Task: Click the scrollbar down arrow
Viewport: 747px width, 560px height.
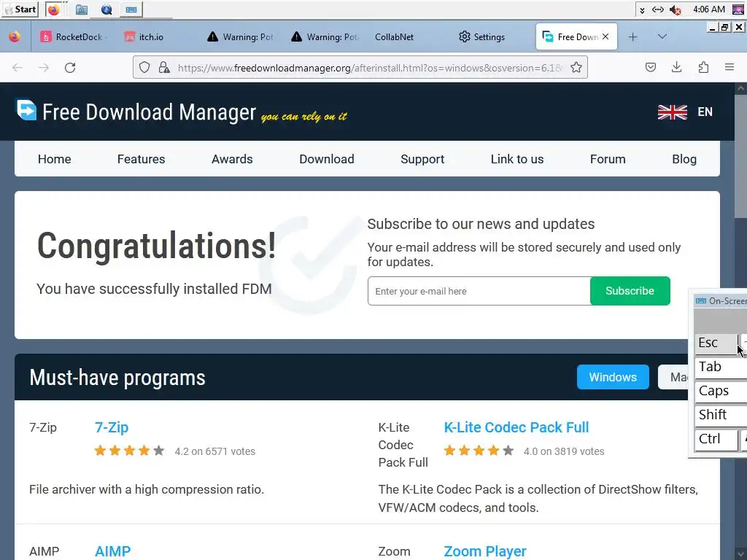Action: point(741,554)
